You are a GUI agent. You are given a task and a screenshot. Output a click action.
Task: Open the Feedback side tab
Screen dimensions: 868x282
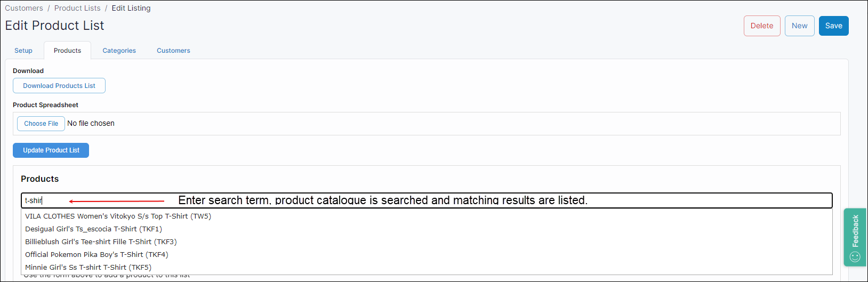(x=855, y=231)
